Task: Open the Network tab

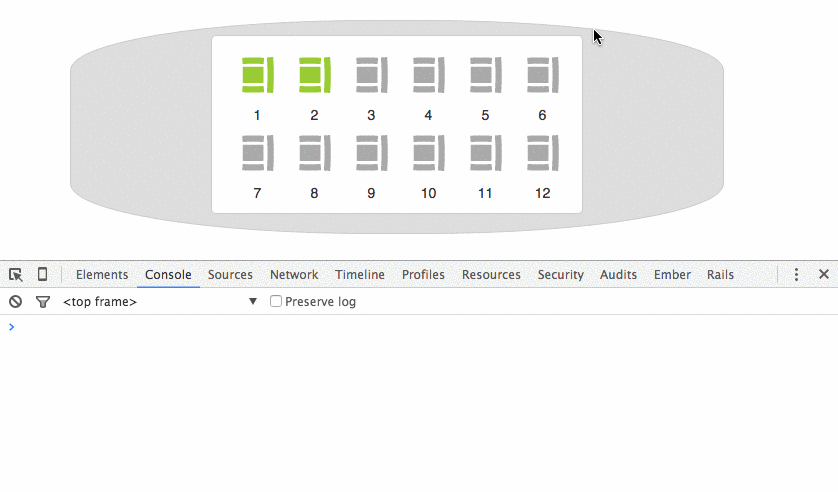Action: (x=294, y=274)
